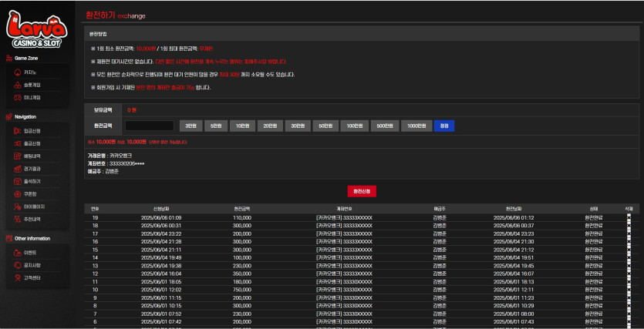Open the 쿠폰함 coupon box
The height and width of the screenshot is (329, 644).
pos(30,194)
